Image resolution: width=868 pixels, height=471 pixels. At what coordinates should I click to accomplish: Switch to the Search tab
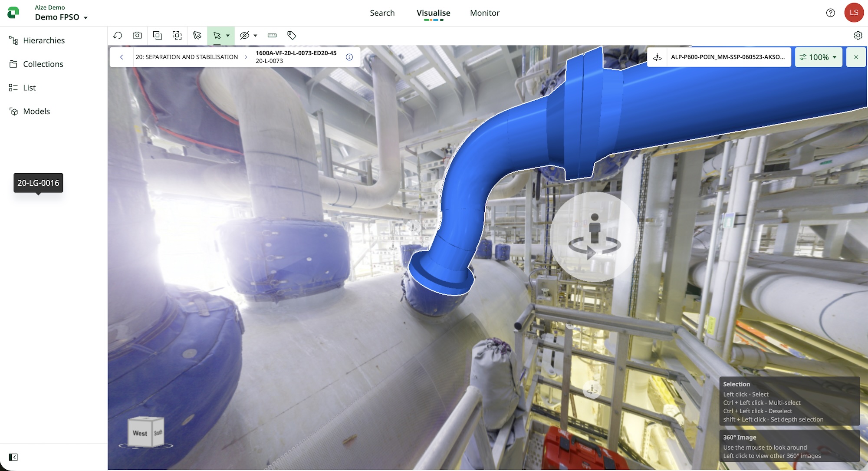pyautogui.click(x=382, y=13)
